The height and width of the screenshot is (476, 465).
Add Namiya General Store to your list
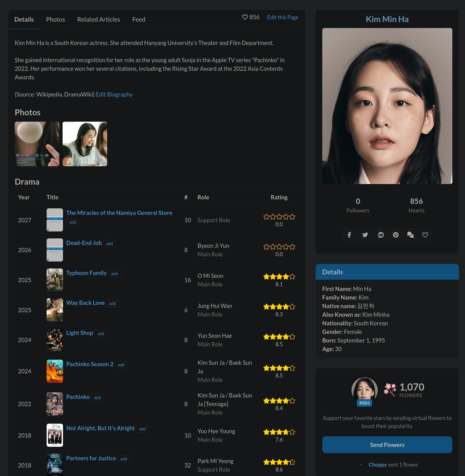tap(73, 222)
